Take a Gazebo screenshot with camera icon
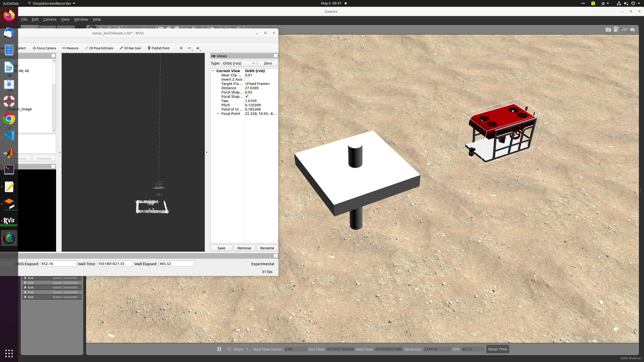 608,30
